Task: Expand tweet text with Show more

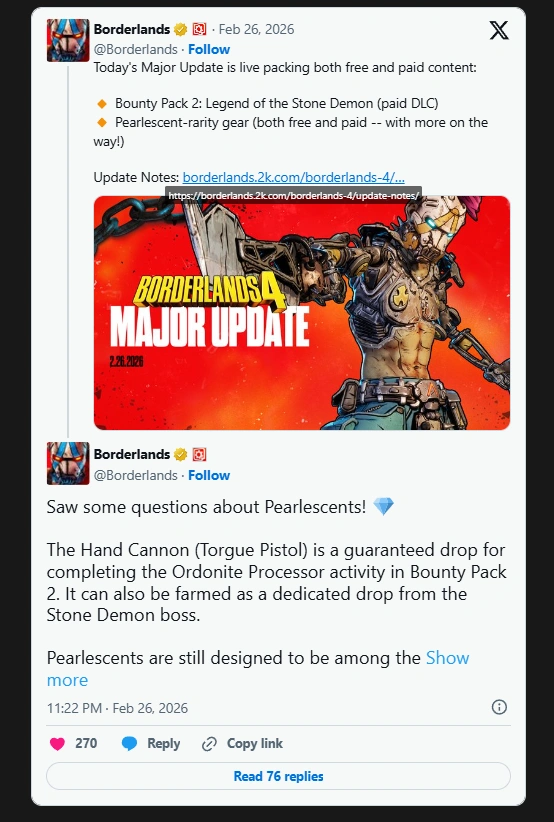Action: 258,669
